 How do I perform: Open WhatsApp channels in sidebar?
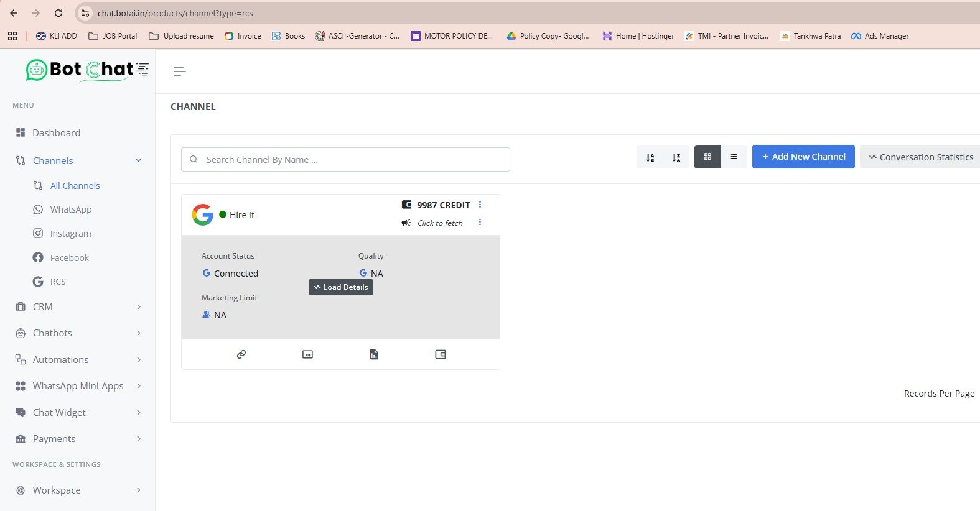click(70, 209)
